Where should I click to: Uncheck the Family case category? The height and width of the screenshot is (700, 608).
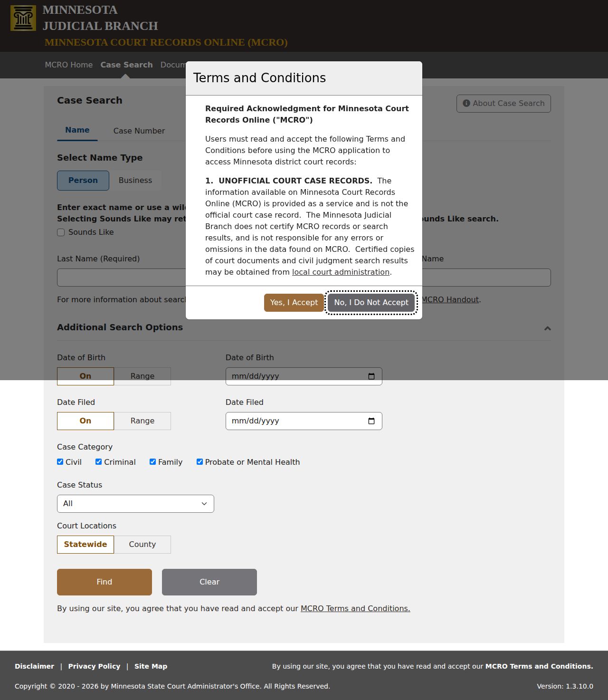point(153,462)
